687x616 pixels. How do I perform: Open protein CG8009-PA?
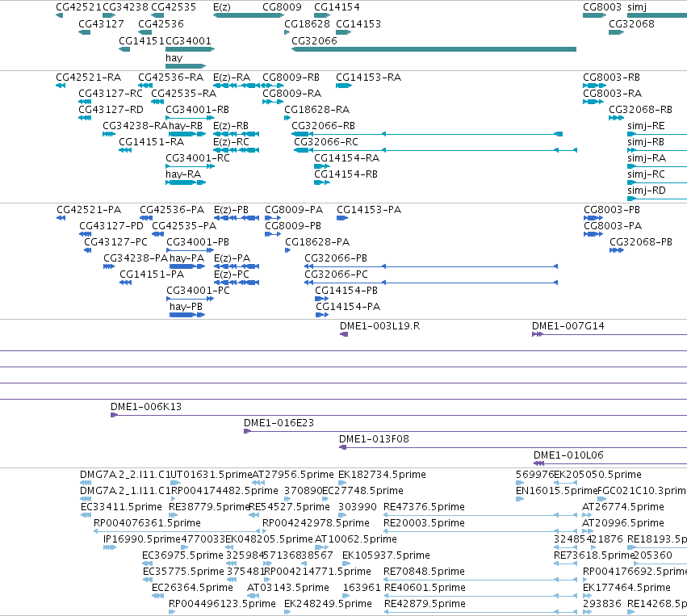pos(294,209)
